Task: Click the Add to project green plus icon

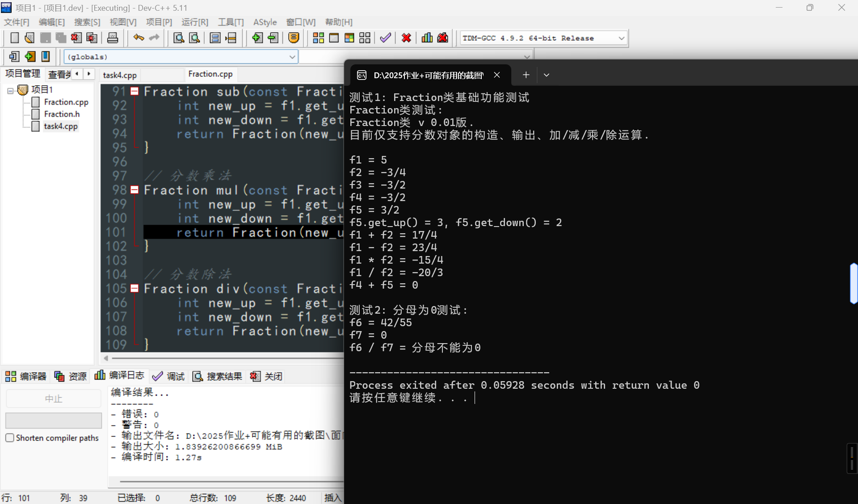Action: 257,38
